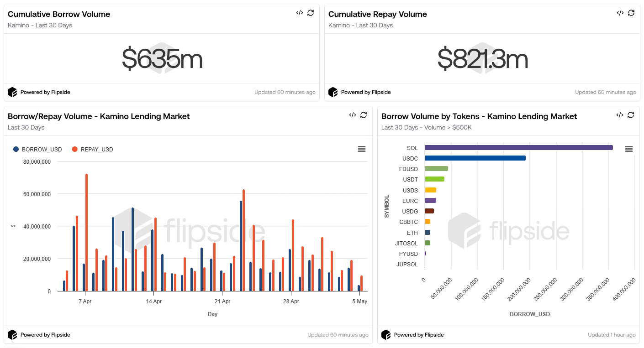Image resolution: width=644 pixels, height=348 pixels.
Task: Click Flipside logo under Borrow/Repay chart
Action: (12, 335)
